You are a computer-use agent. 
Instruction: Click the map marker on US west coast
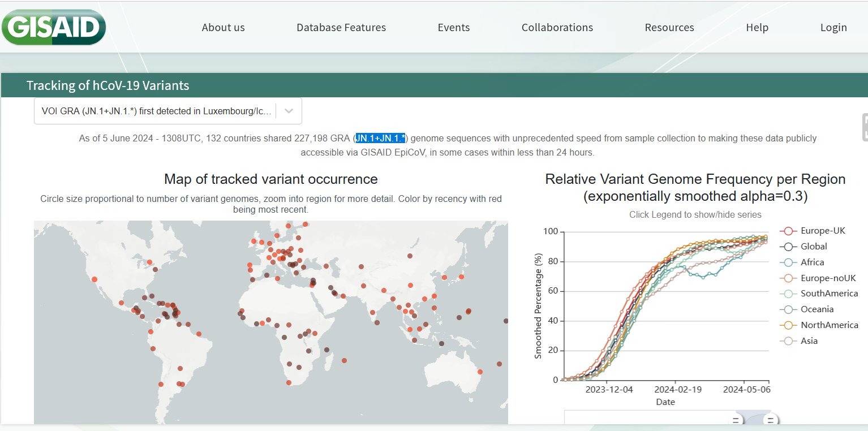(94, 279)
